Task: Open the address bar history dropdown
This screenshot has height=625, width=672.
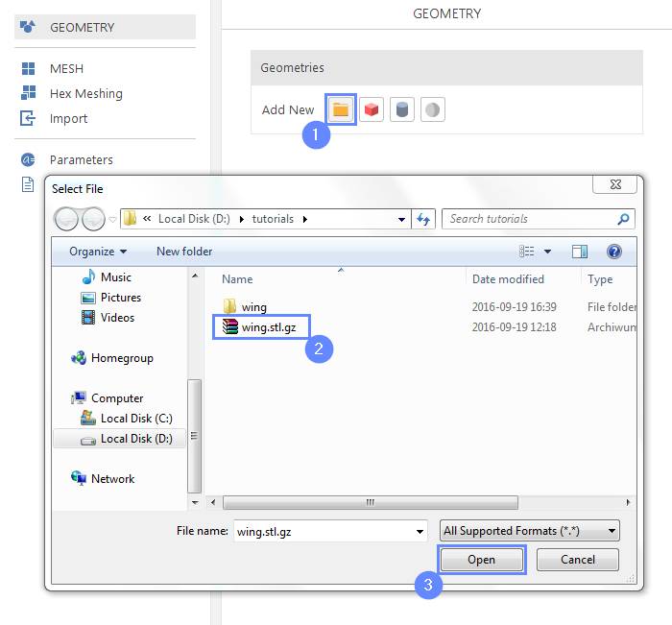Action: 401,220
